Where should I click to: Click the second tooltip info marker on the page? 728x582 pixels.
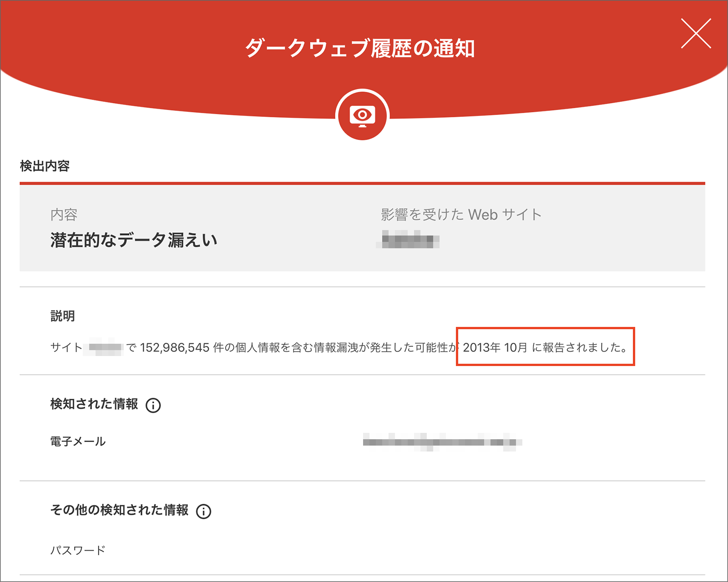coord(204,511)
